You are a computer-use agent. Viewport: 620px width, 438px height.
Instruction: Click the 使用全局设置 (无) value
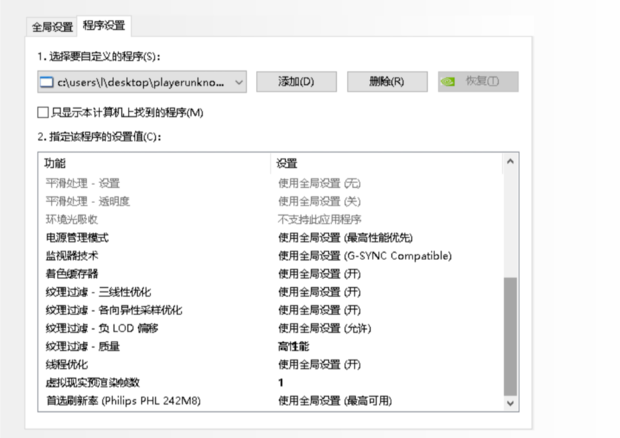click(319, 183)
